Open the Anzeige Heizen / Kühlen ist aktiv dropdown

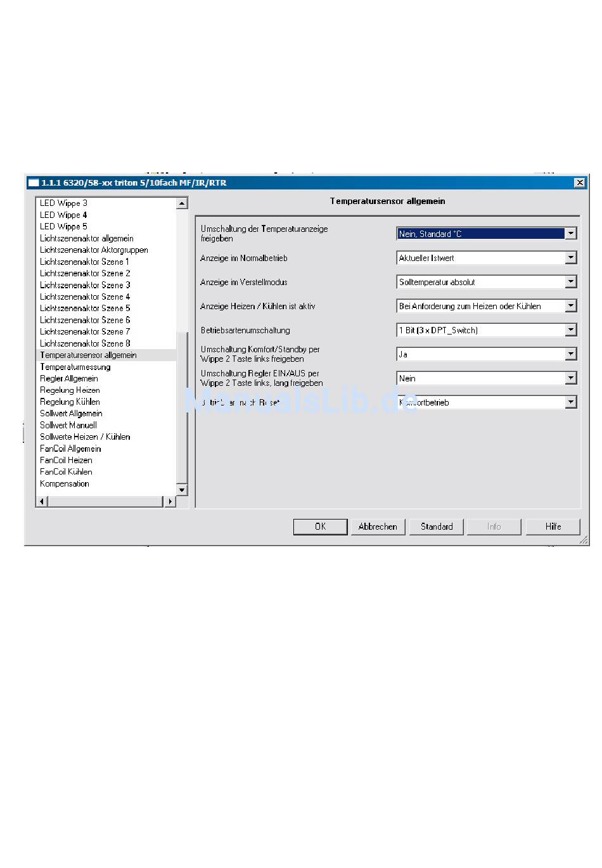pos(487,306)
